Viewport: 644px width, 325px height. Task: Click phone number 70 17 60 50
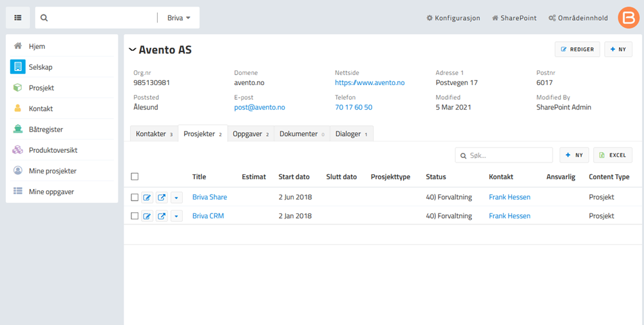(x=354, y=108)
